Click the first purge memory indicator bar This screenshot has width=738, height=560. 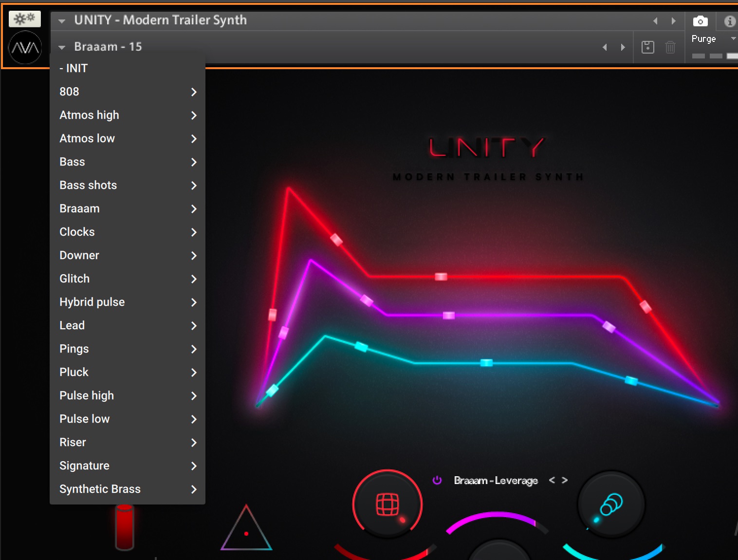click(x=698, y=56)
